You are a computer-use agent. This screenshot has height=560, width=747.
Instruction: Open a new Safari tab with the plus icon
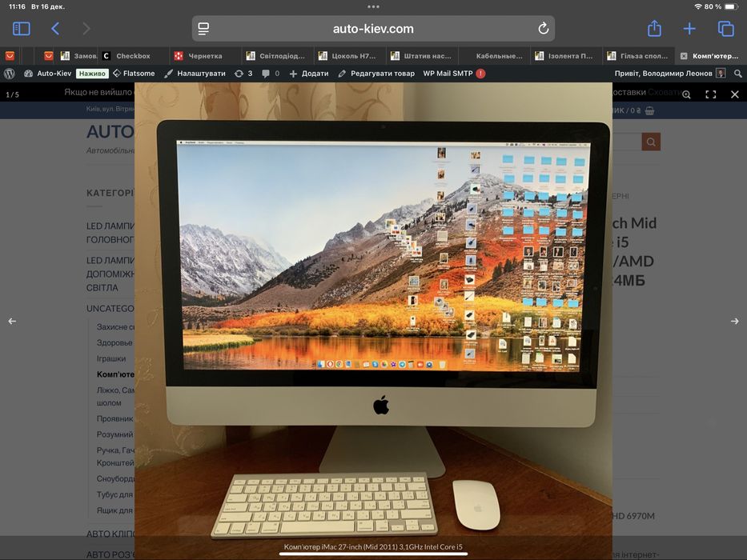point(689,29)
